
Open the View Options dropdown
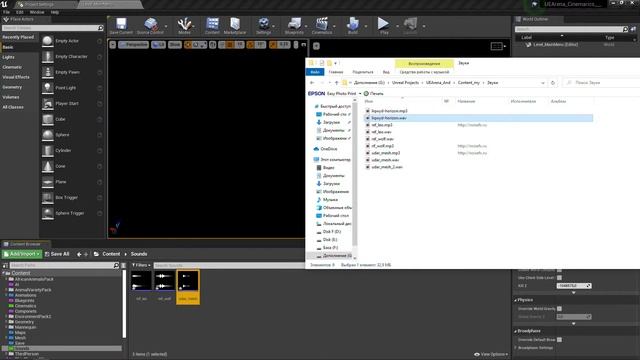491,354
